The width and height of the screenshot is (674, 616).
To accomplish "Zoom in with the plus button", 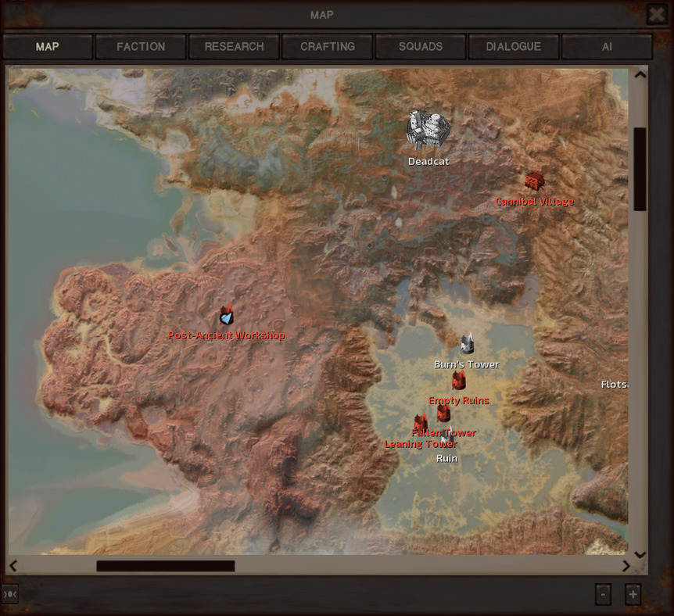I will [x=633, y=595].
